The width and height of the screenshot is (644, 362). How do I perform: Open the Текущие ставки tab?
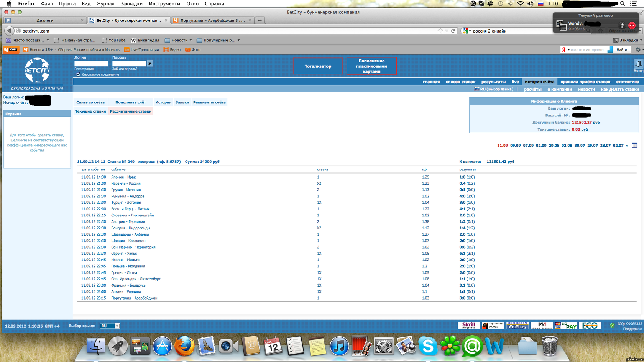click(90, 111)
